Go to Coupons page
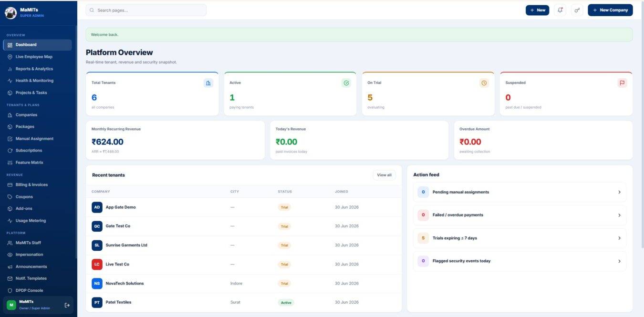644x317 pixels. 37,197
